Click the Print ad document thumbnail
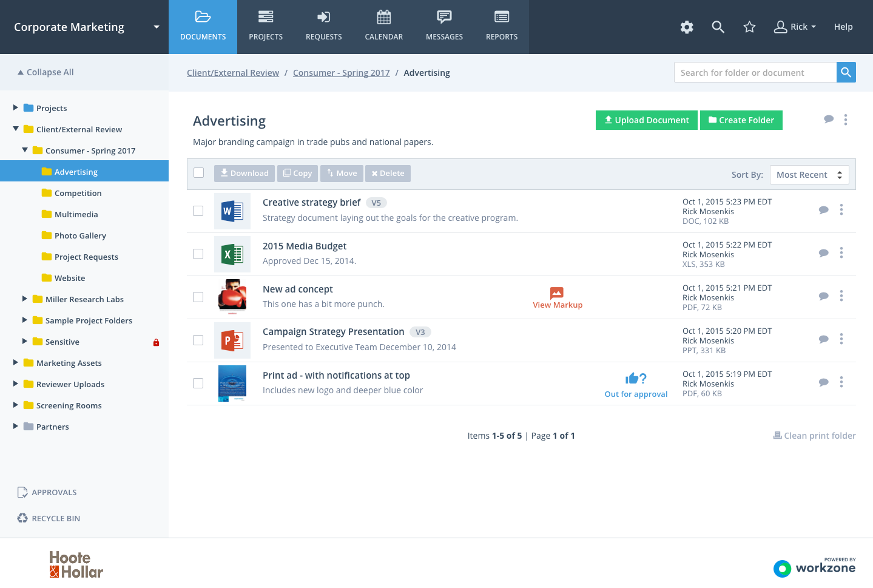The width and height of the screenshot is (873, 588). (x=232, y=383)
